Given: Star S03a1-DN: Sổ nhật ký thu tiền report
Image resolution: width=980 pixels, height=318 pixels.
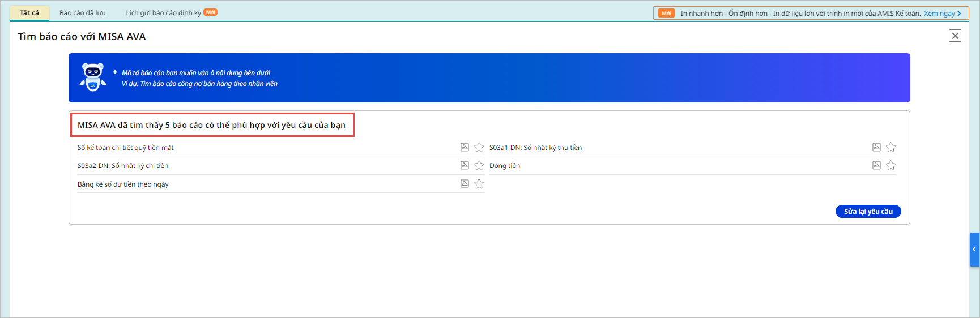Looking at the screenshot, I should point(891,147).
